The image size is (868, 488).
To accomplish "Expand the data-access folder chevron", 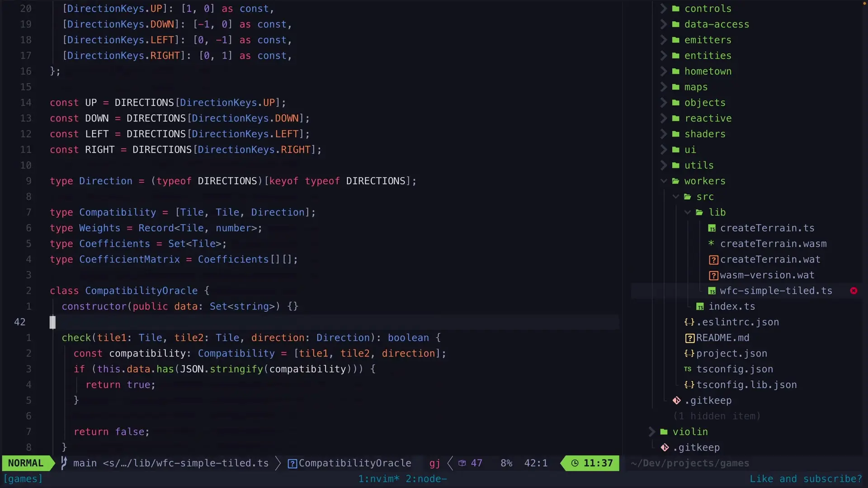I will click(x=663, y=24).
